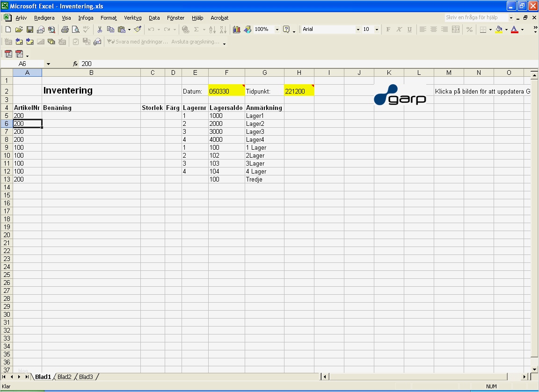The height and width of the screenshot is (392, 539).
Task: Show the Drawing toolbar
Action: click(x=248, y=29)
